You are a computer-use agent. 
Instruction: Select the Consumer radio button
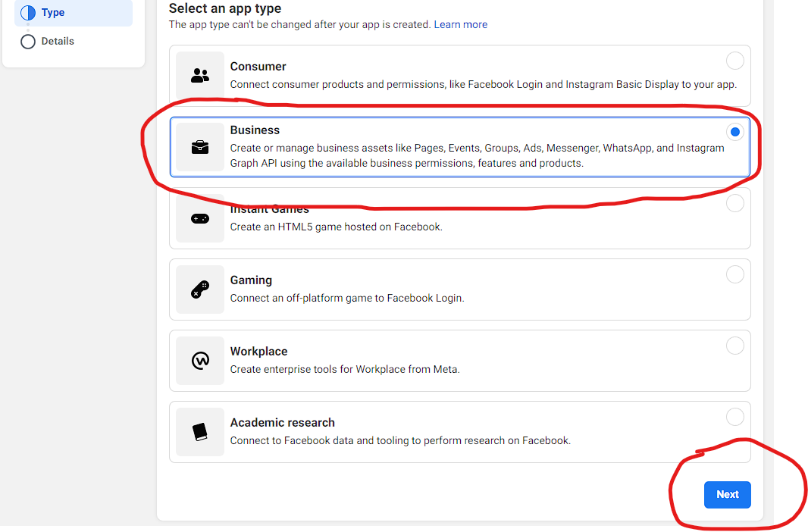click(x=734, y=61)
